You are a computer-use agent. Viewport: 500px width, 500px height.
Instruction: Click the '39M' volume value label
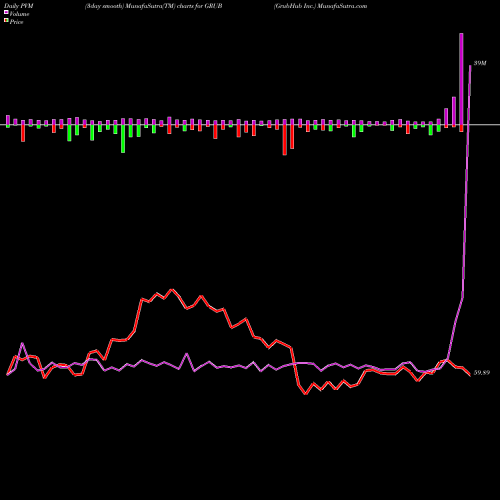(480, 63)
